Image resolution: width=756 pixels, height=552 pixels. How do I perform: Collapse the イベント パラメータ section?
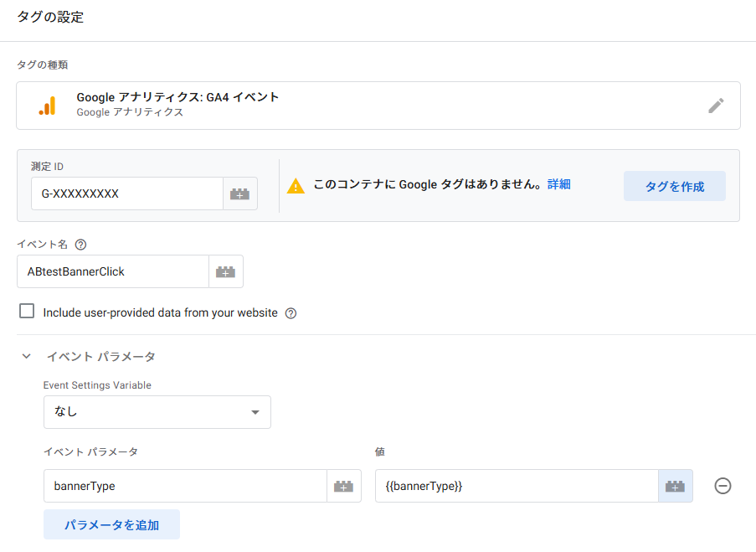click(26, 356)
